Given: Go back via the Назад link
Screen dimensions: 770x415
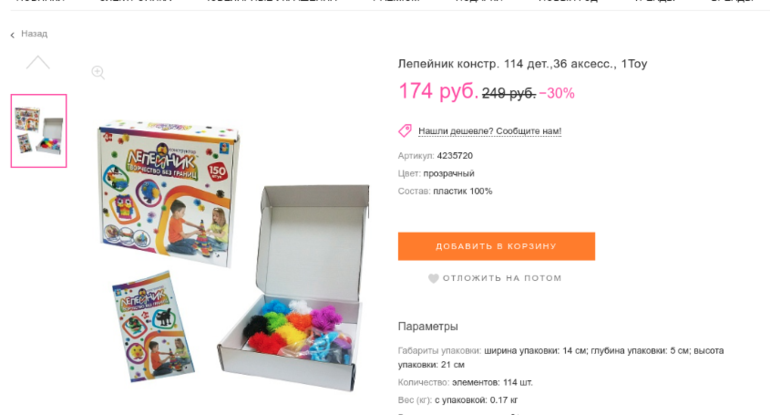Looking at the screenshot, I should point(34,34).
